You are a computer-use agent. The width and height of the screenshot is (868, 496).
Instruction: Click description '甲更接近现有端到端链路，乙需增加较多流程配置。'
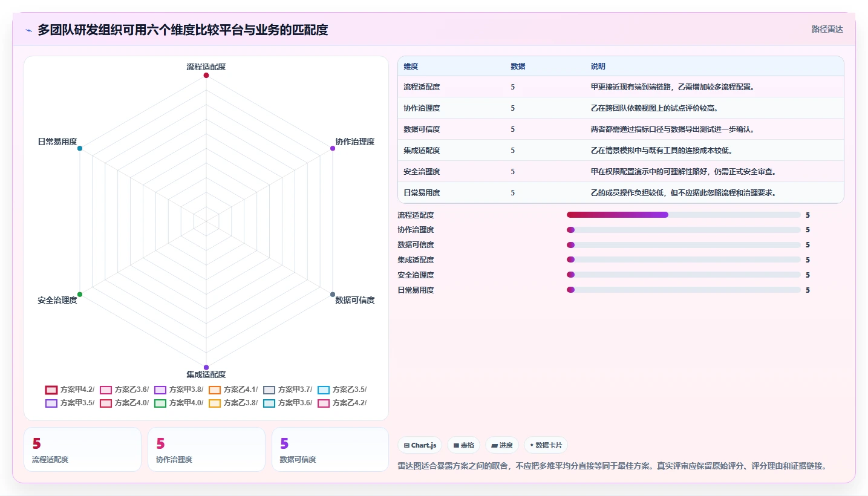click(673, 87)
